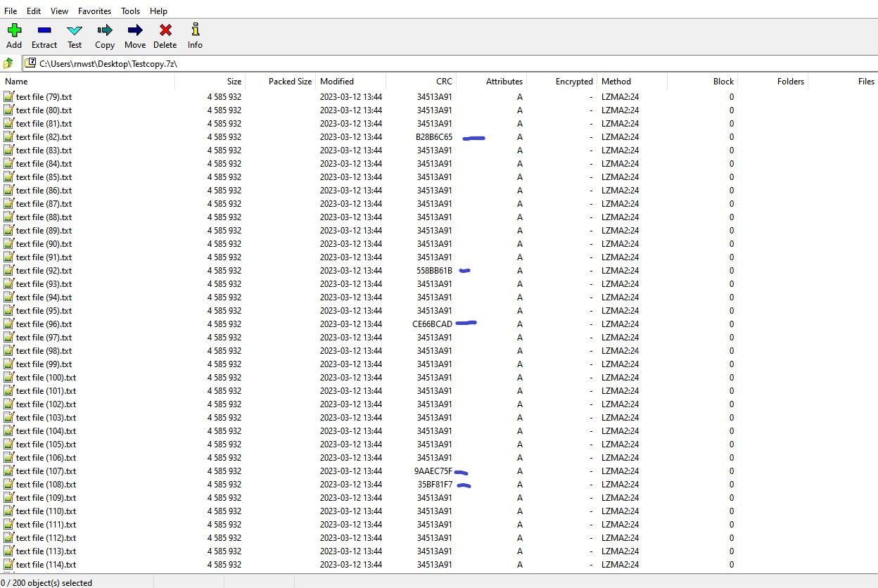
Task: Click file icon for text file (82).txt
Action: 9,137
